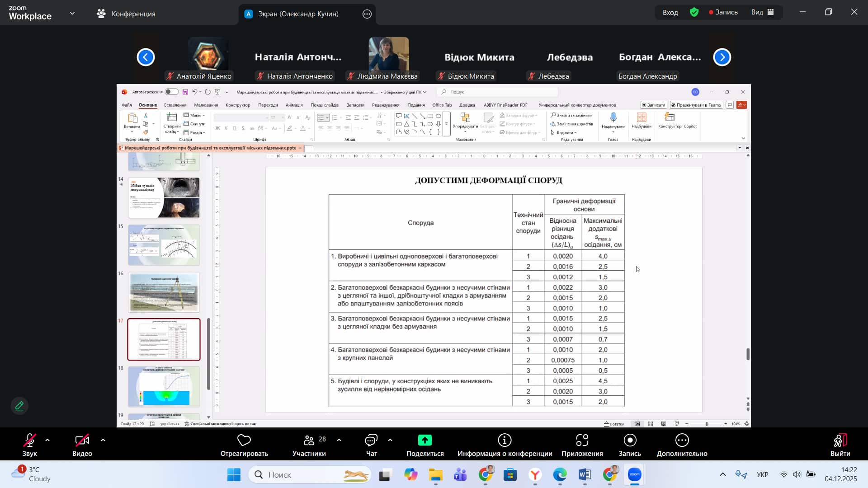Open the annotation pencil tool
Screen dimensions: 868x488
click(x=19, y=406)
